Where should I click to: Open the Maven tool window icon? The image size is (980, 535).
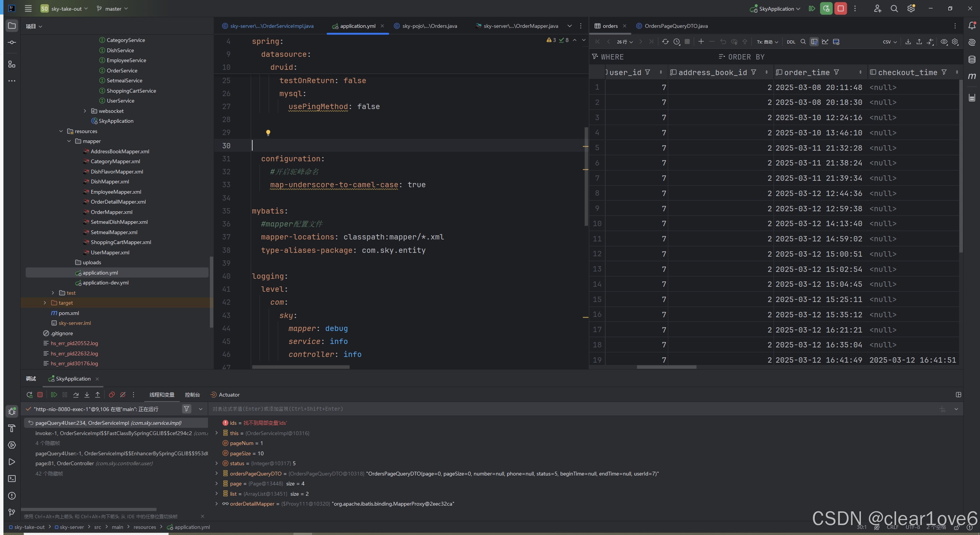click(x=972, y=76)
